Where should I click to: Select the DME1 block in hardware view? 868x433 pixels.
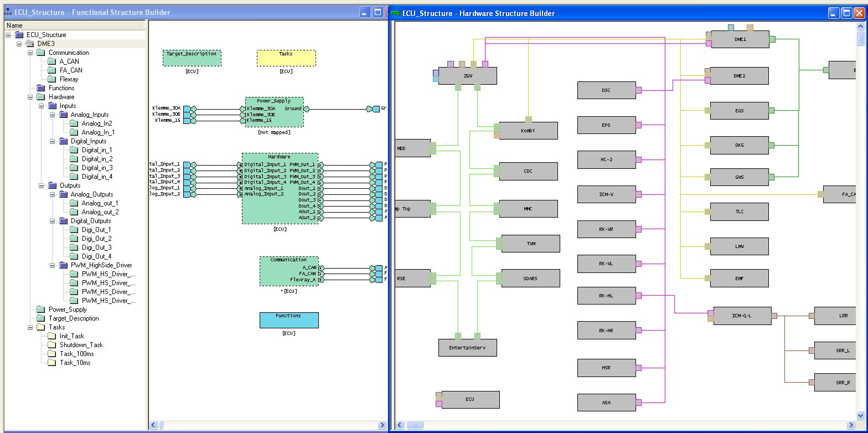pos(740,39)
